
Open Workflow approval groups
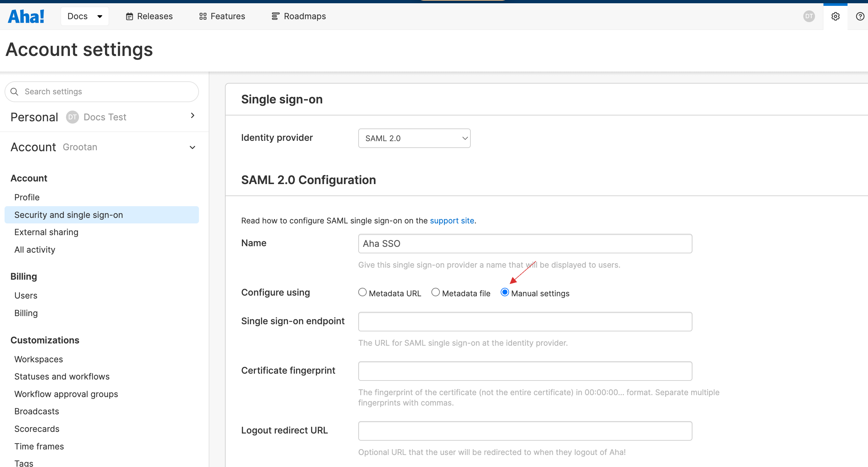pyautogui.click(x=66, y=394)
